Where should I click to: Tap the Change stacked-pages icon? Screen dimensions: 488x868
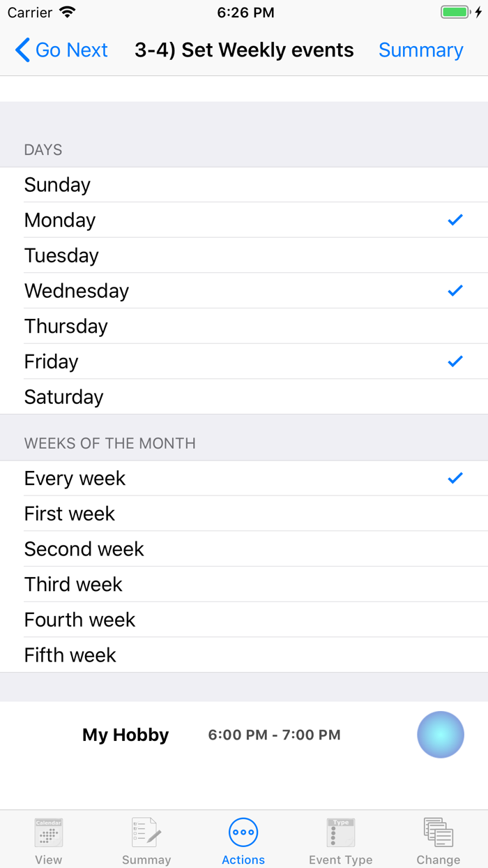(x=438, y=832)
